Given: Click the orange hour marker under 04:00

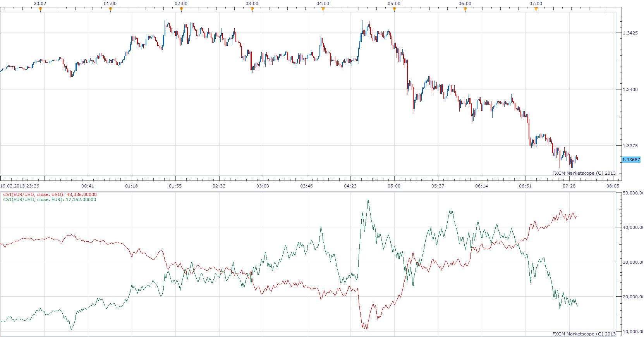Looking at the screenshot, I should [323, 10].
